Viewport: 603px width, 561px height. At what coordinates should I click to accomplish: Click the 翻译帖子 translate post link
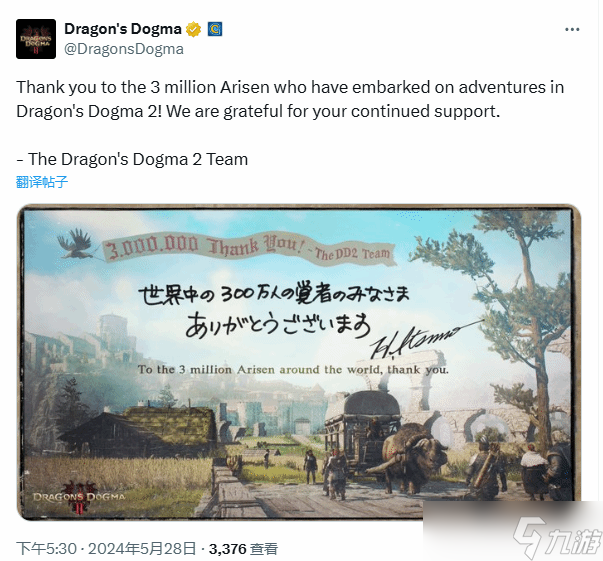[42, 181]
